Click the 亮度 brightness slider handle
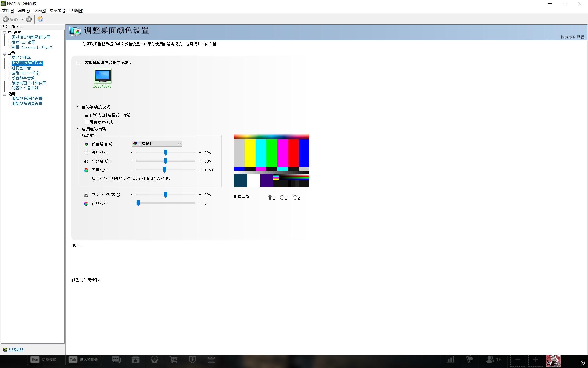The height and width of the screenshot is (368, 588). [166, 153]
